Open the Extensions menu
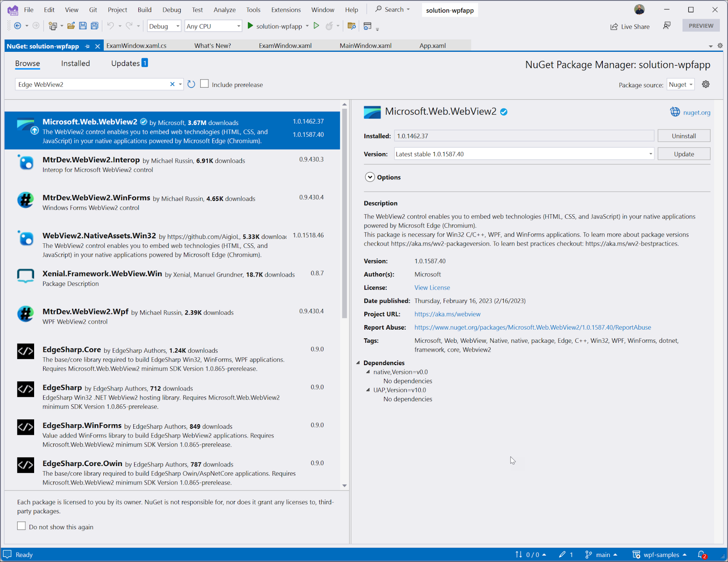The height and width of the screenshot is (562, 728). [x=286, y=10]
